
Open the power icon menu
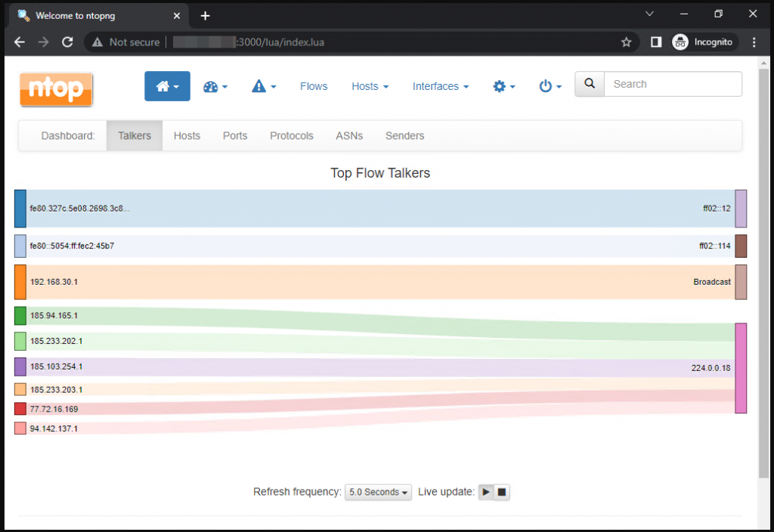pyautogui.click(x=550, y=87)
